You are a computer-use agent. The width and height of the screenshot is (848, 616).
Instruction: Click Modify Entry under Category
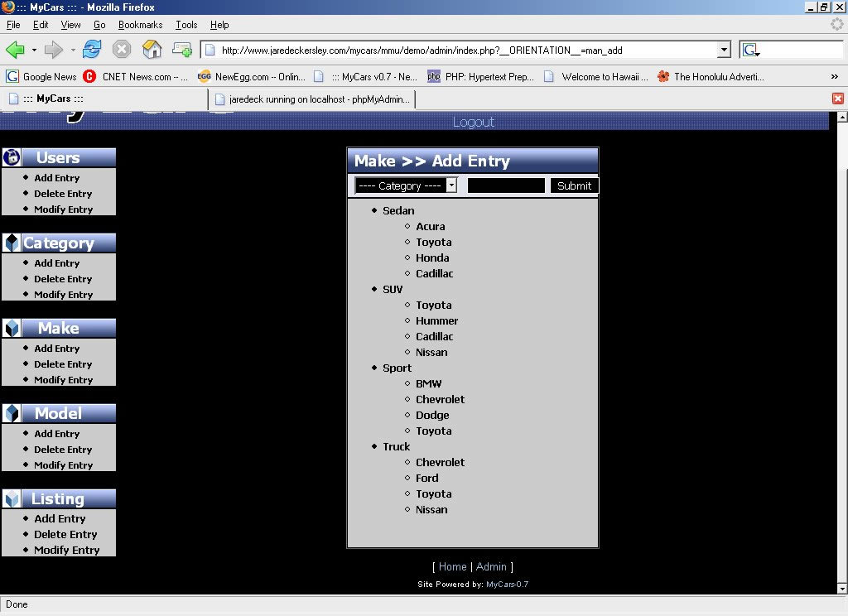(63, 295)
